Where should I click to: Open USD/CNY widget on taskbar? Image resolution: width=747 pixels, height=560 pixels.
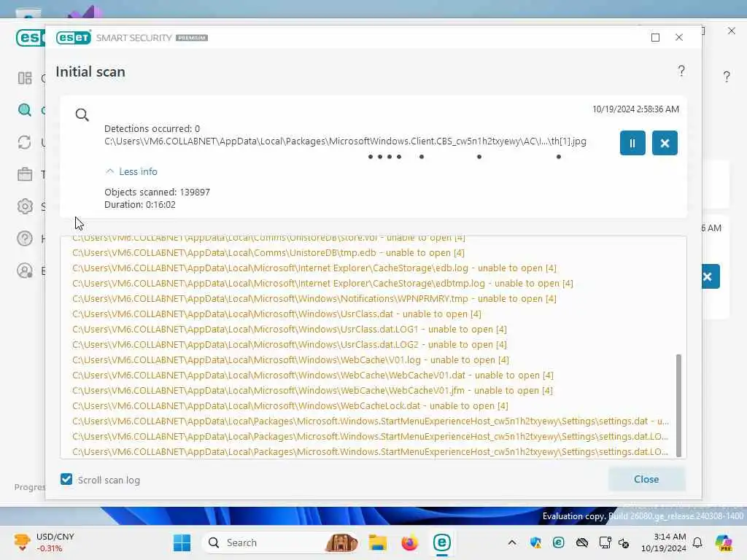(44, 542)
